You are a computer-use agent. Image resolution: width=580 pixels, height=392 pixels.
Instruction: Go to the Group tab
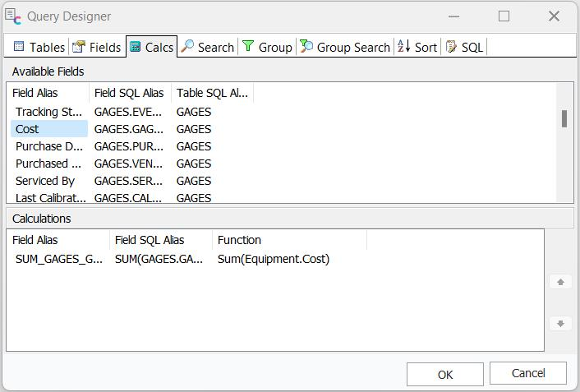[267, 47]
